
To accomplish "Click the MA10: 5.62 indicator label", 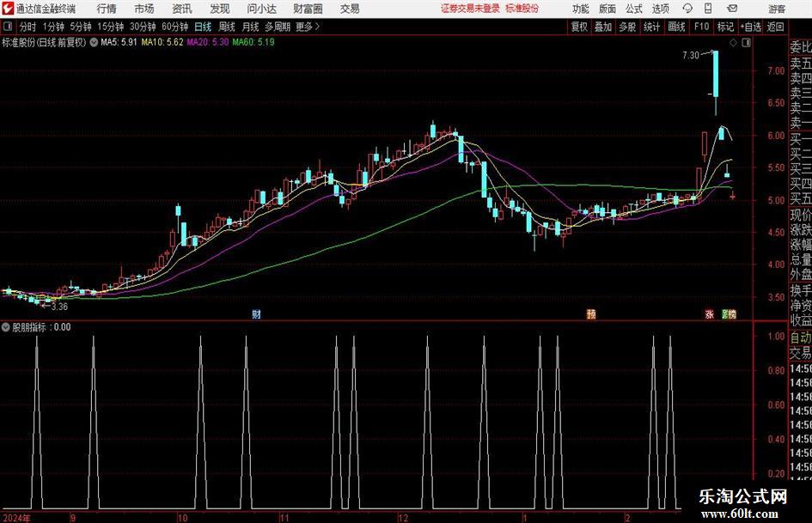I will (x=162, y=42).
